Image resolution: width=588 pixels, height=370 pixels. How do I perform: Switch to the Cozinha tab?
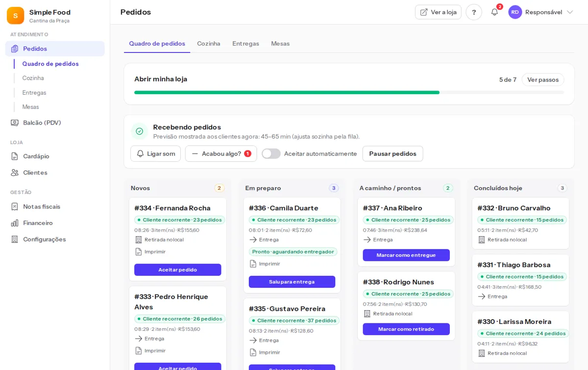point(209,44)
